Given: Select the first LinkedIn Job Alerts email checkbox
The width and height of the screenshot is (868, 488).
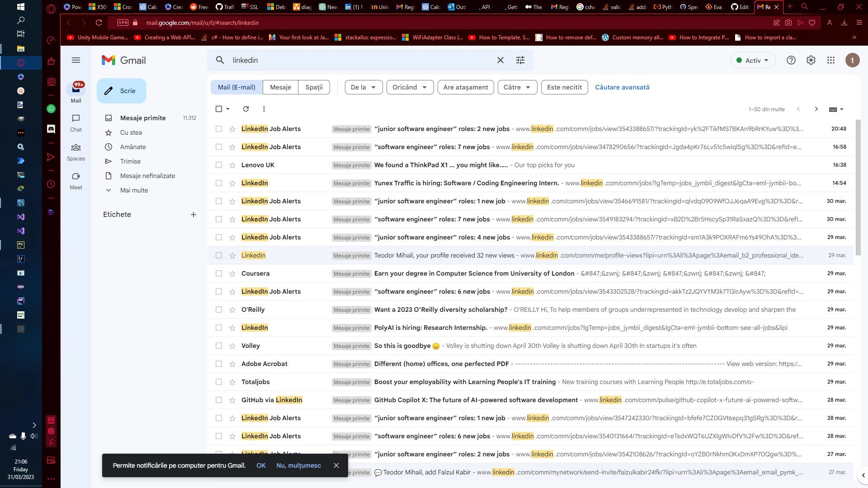Looking at the screenshot, I should [x=219, y=129].
